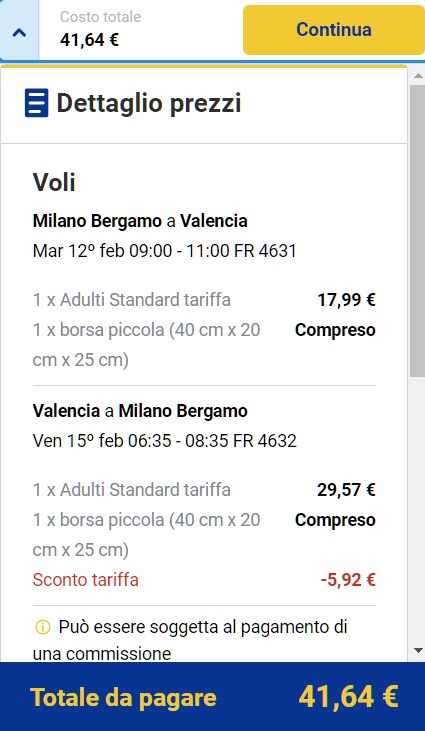Viewport: 425px width, 731px height.
Task: Click the commission info warning icon
Action: coord(42,628)
